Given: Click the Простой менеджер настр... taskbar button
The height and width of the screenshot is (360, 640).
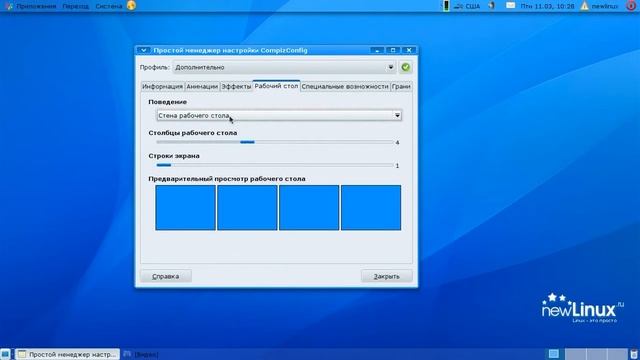Looking at the screenshot, I should 67,354.
